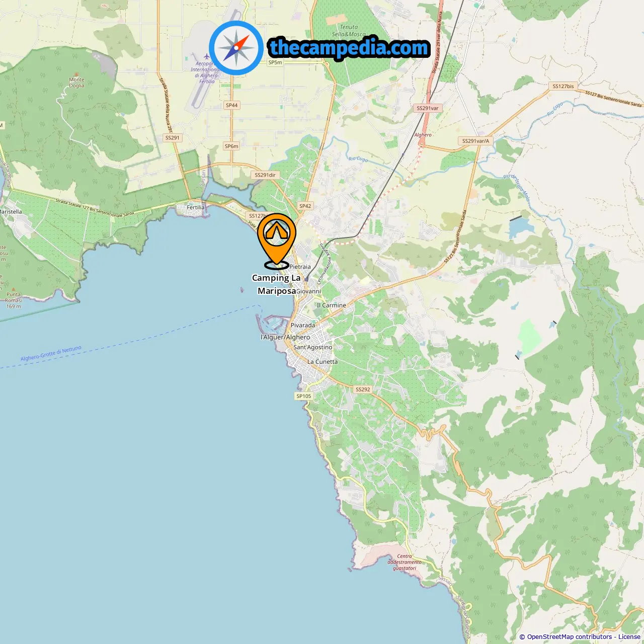This screenshot has width=644, height=644.
Task: Click the SS291 road shield
Action: click(x=172, y=137)
